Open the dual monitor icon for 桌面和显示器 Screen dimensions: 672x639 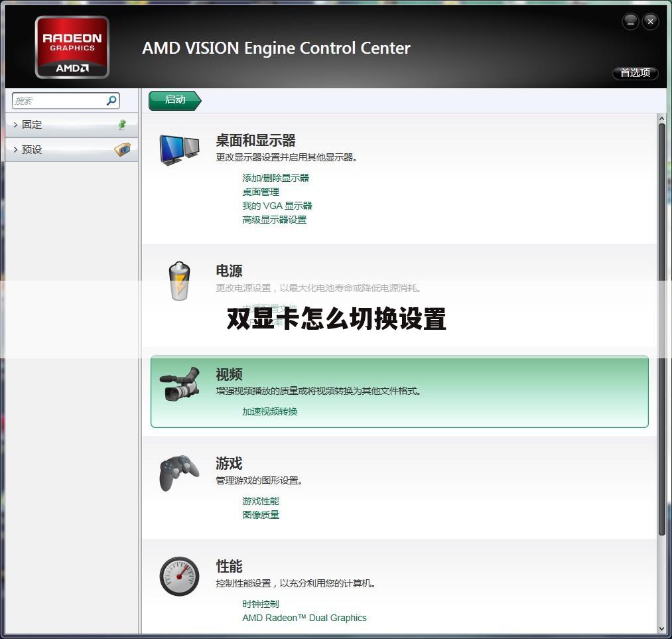tap(179, 149)
